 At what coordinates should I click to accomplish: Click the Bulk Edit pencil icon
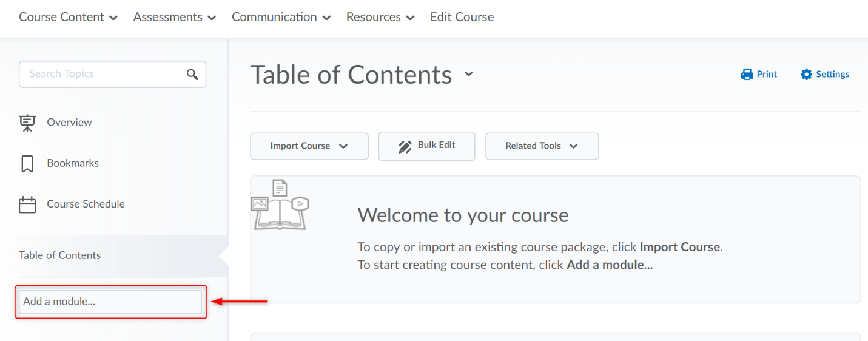pyautogui.click(x=405, y=147)
